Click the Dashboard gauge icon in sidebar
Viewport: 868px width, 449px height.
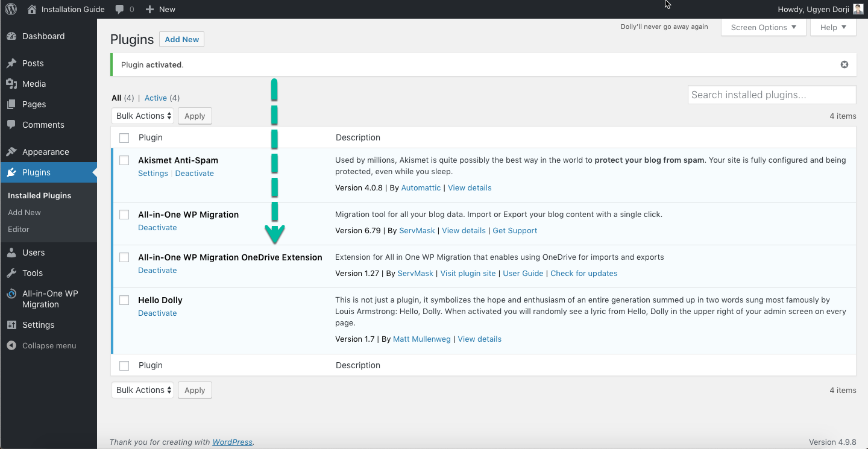(11, 36)
